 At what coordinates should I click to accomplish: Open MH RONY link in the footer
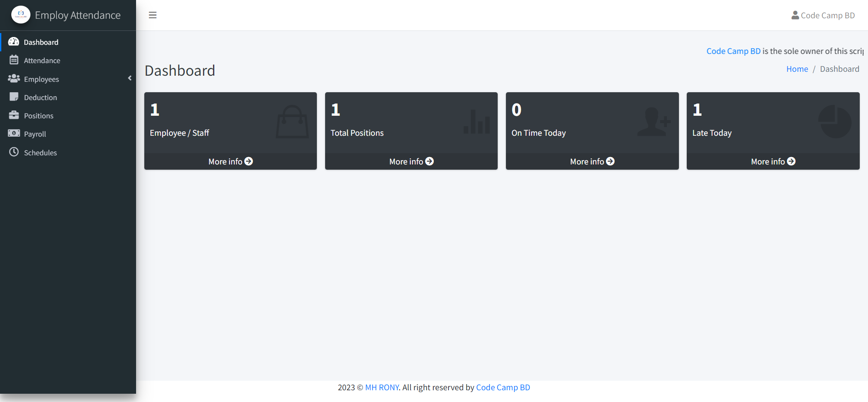pyautogui.click(x=382, y=387)
